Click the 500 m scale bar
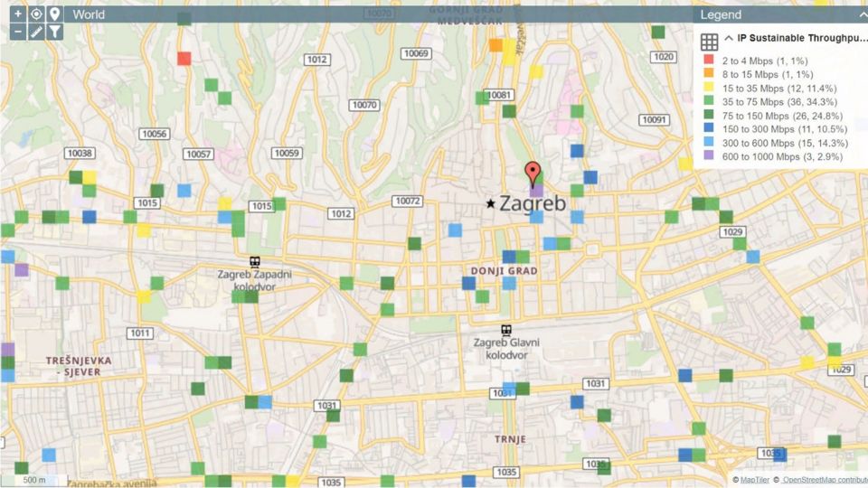Image resolution: width=868 pixels, height=488 pixels. coord(34,480)
